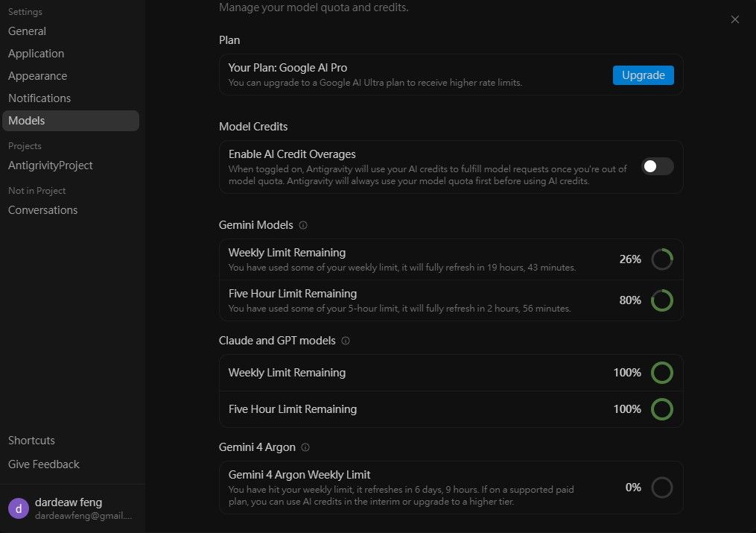Click the 26% weekly limit value
Screen dimensions: 756x533
(630, 259)
